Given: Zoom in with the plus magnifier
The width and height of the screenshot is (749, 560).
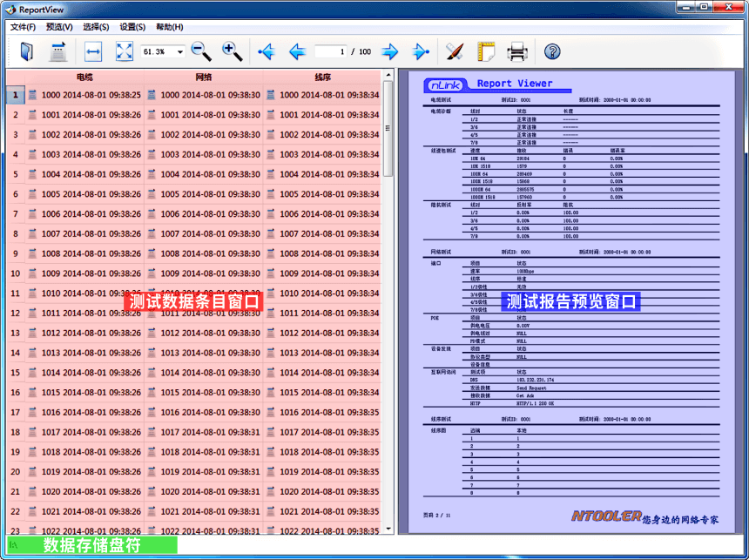Looking at the screenshot, I should tap(232, 51).
